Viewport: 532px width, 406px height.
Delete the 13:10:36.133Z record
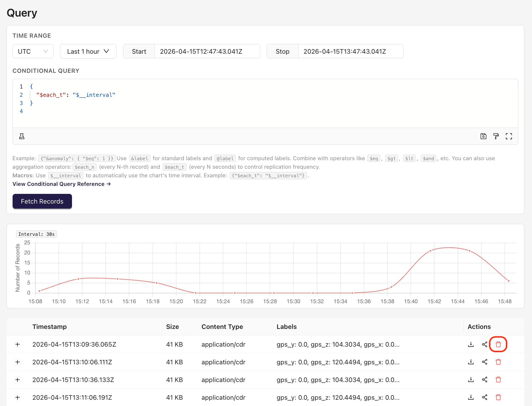pyautogui.click(x=498, y=380)
